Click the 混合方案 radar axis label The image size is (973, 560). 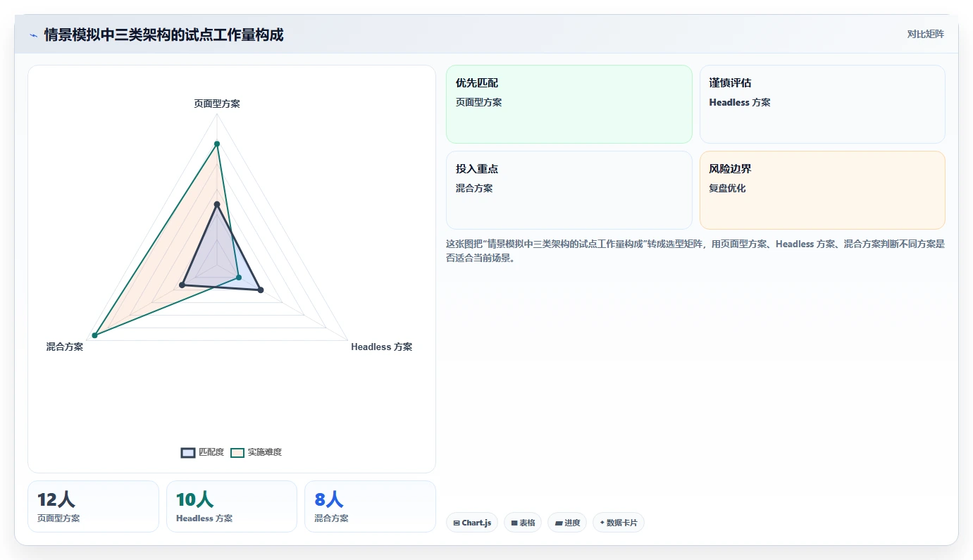click(65, 347)
